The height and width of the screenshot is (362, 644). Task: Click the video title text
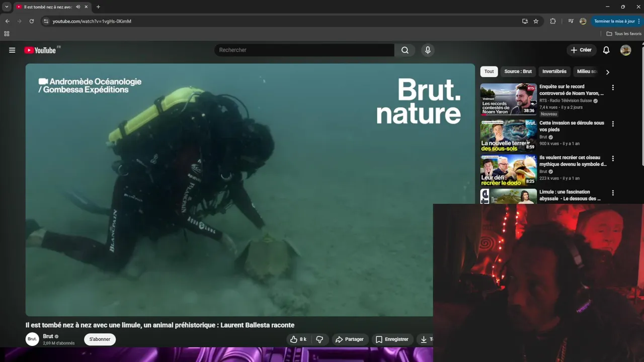(x=160, y=325)
